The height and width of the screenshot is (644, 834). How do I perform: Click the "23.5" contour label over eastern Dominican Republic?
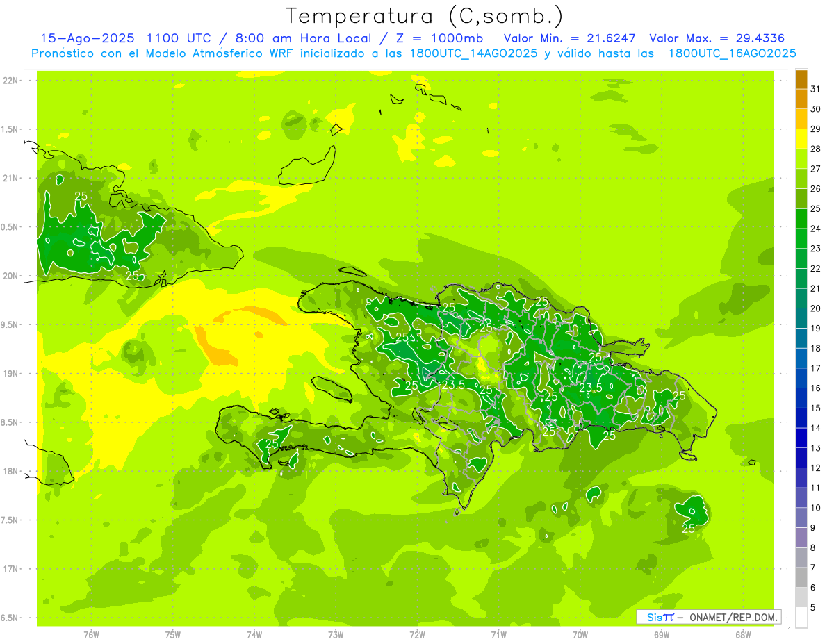click(x=590, y=388)
